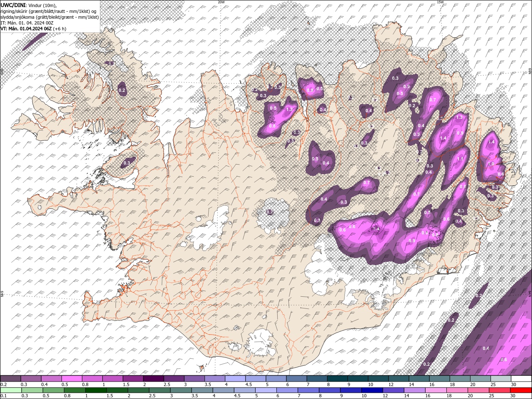Click the 15W longitude label at top edge

(x=440, y=2)
